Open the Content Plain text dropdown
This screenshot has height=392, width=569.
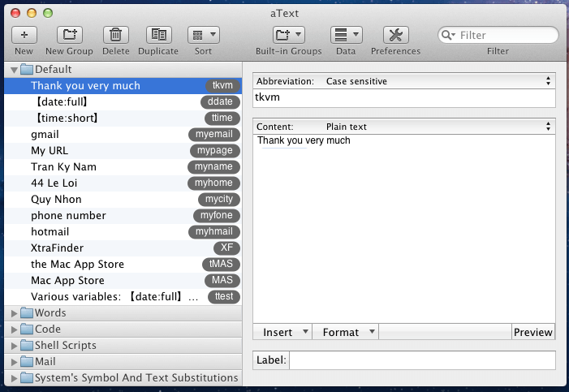click(x=403, y=127)
